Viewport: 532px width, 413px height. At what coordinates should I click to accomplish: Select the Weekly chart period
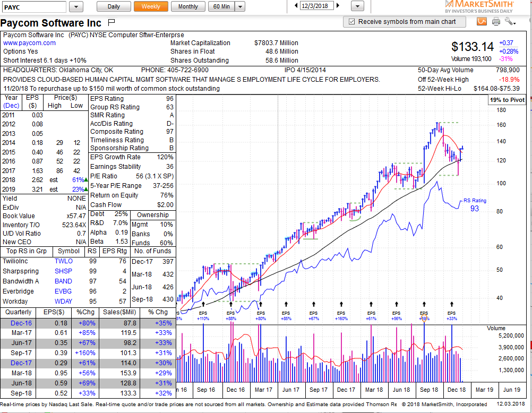[151, 6]
